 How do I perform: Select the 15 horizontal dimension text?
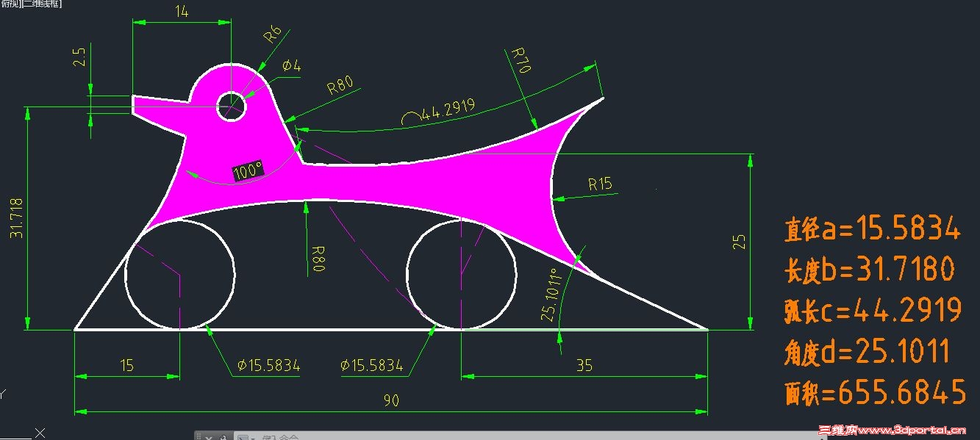coord(127,365)
